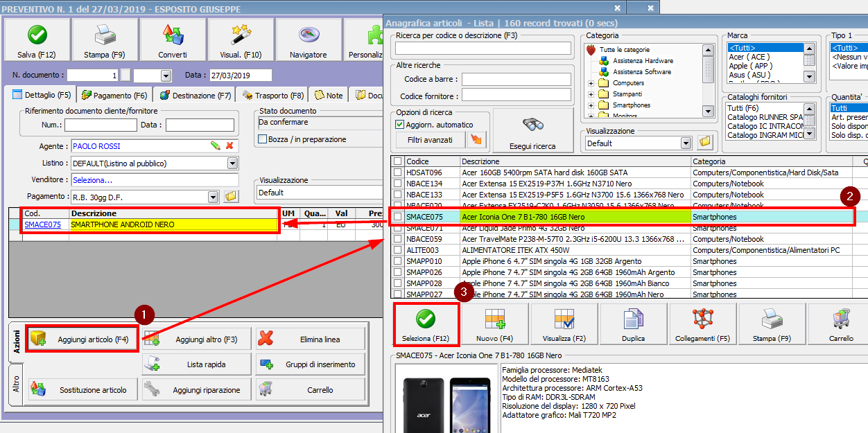Select Tutte le categorie in the tree
868x433 pixels.
coord(625,50)
